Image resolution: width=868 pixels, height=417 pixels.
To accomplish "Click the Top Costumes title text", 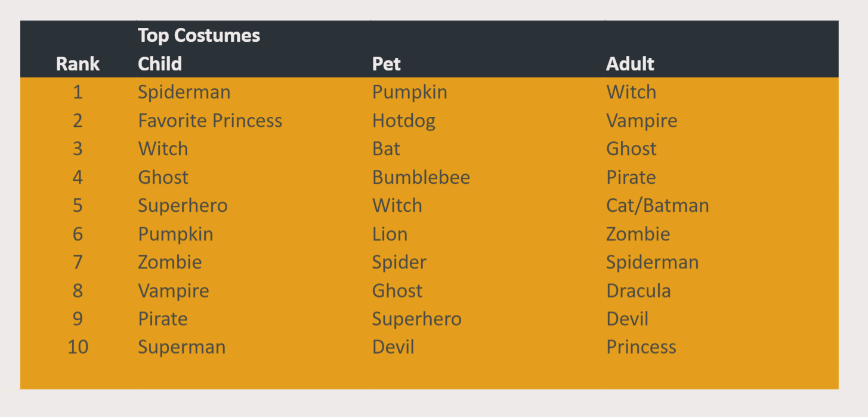I will tap(199, 35).
